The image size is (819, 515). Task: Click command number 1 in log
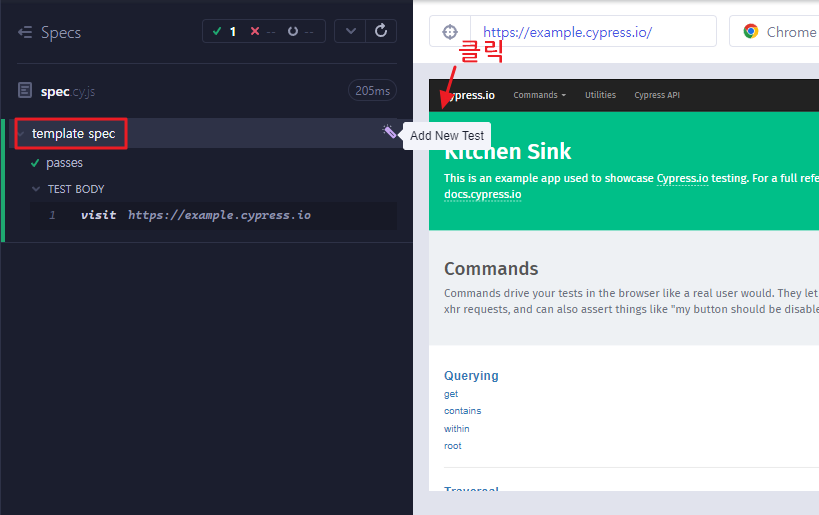coord(52,215)
